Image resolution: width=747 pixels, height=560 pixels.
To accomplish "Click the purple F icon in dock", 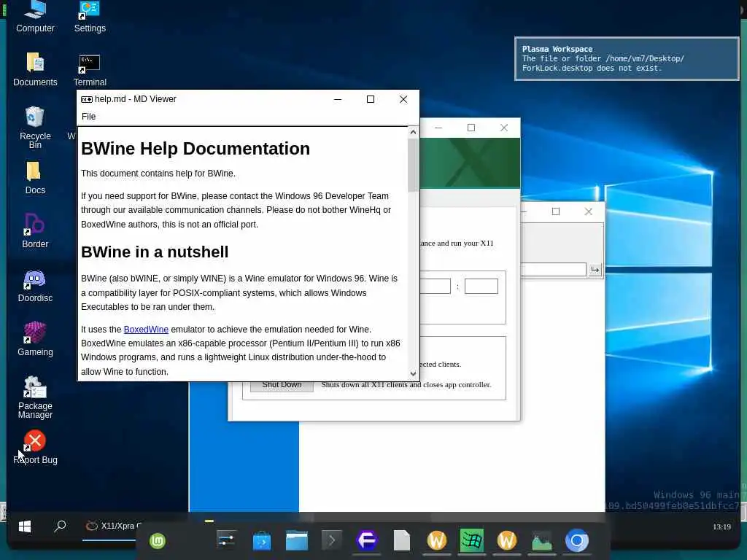I will (x=367, y=540).
